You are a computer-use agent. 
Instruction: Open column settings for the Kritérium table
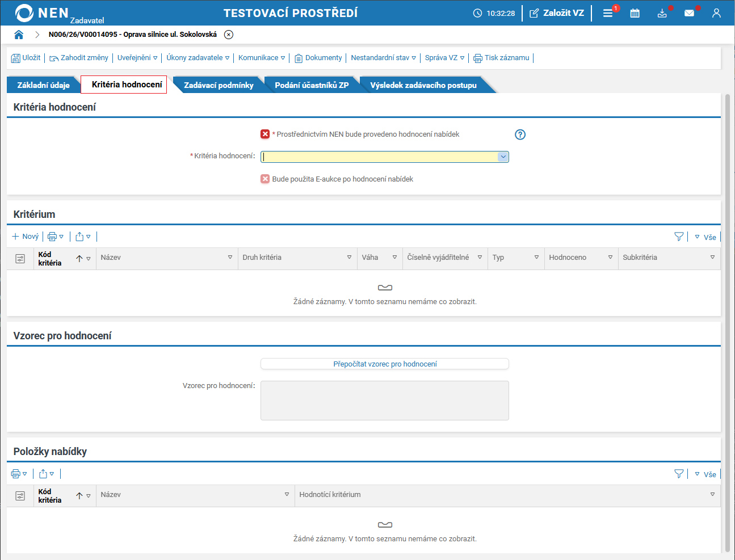[x=20, y=259]
